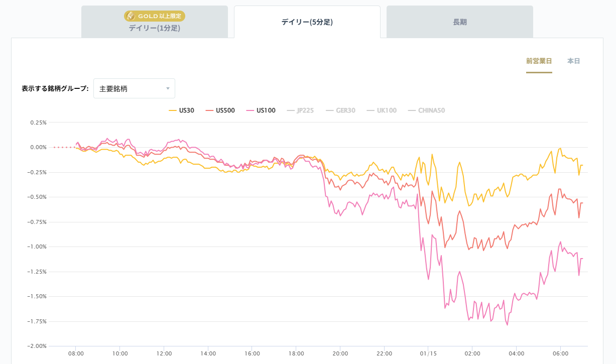Click the GOLD 以上限定 badge icon

click(132, 16)
